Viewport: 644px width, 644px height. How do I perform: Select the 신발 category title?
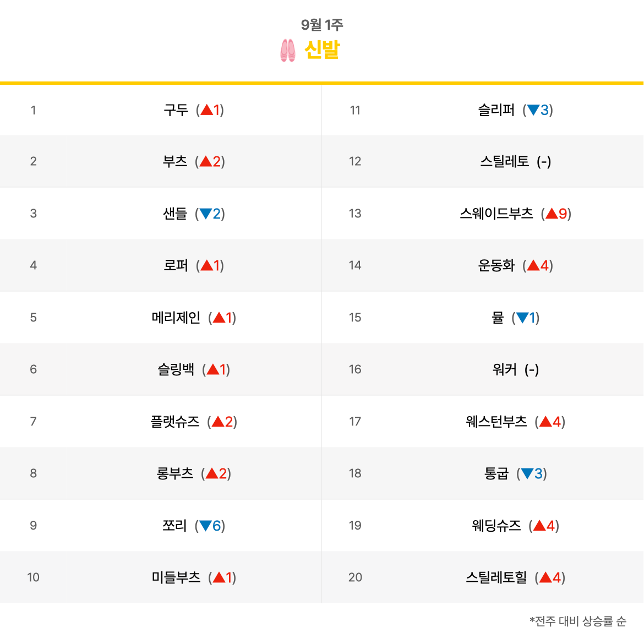322,50
